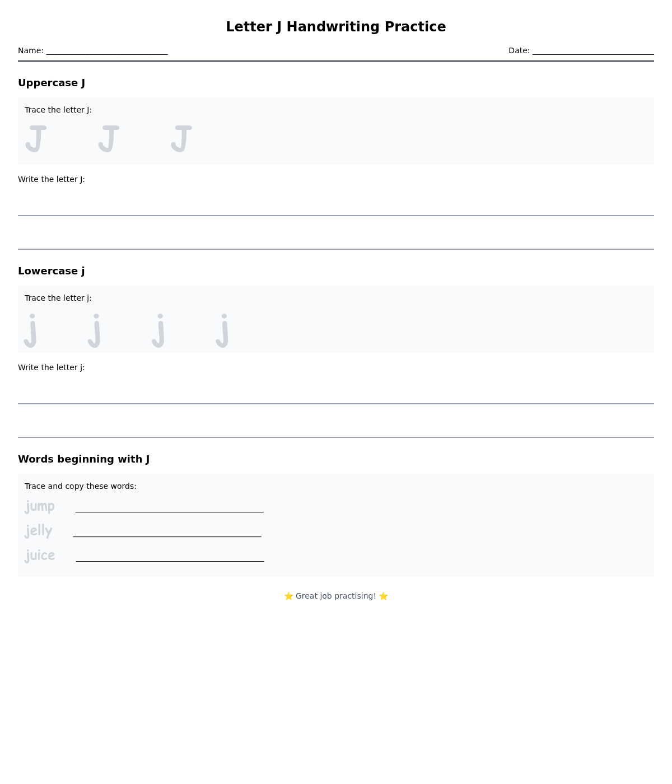Select the first traceable uppercase J

(x=36, y=139)
